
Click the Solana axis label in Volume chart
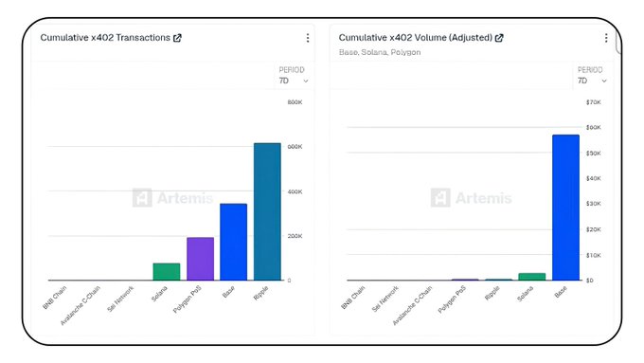click(x=525, y=294)
